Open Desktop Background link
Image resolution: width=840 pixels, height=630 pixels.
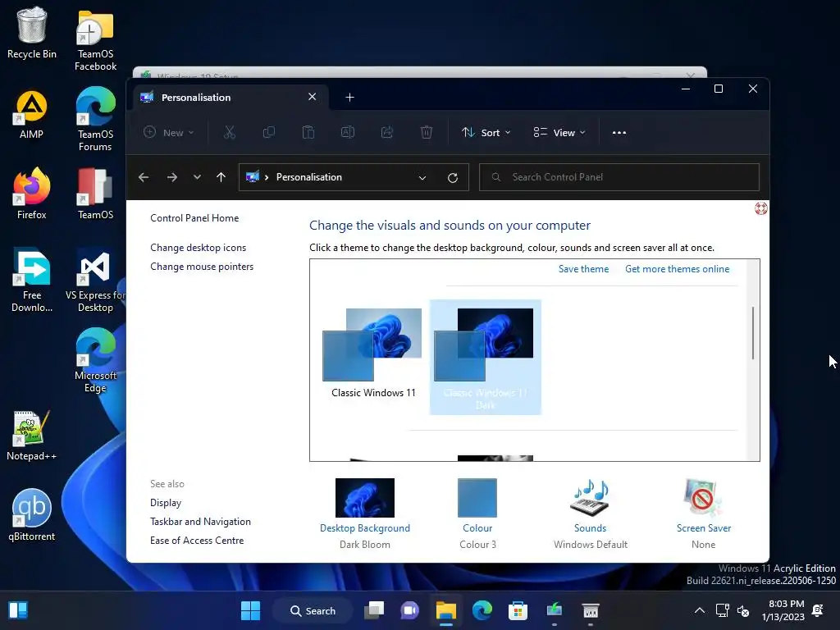365,528
